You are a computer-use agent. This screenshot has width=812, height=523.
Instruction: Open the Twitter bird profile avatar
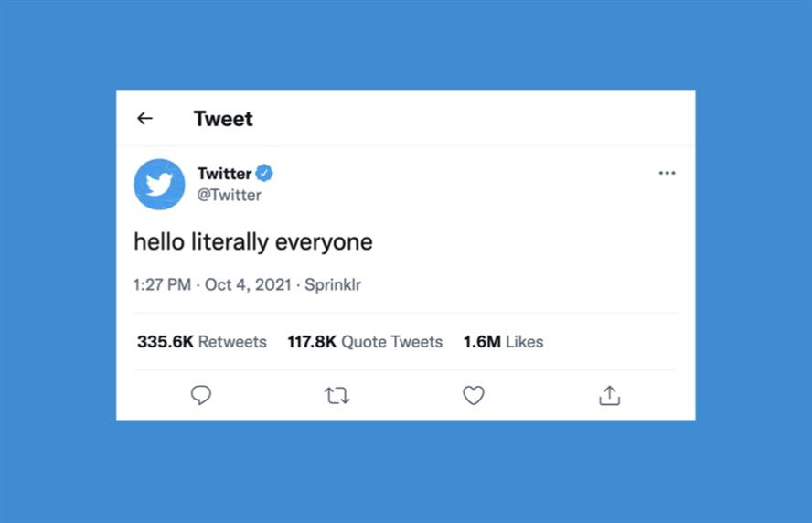pos(159,185)
